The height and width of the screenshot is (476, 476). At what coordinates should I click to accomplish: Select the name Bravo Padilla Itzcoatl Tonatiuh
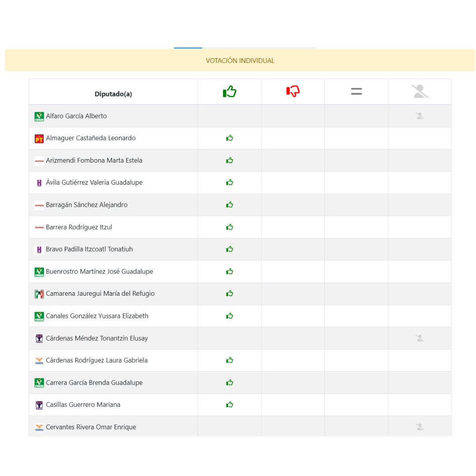coord(89,249)
